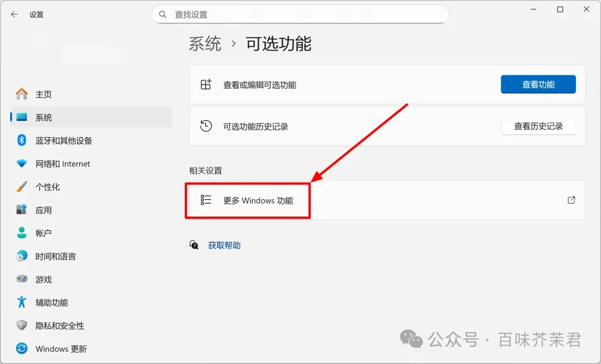Click the search magnifier icon
Screen dimensions: 601x364
pos(163,14)
